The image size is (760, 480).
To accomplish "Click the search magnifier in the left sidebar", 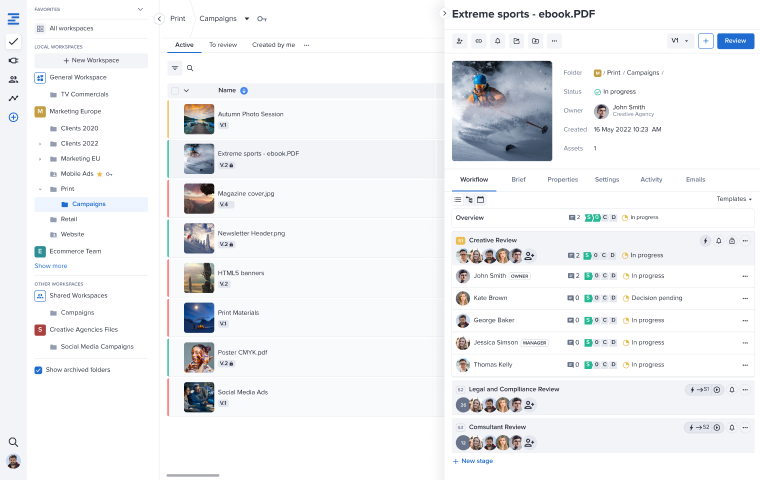I will point(13,442).
